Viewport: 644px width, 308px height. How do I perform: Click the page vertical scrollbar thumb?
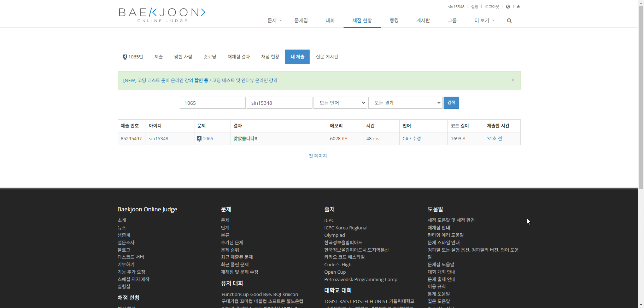pyautogui.click(x=641, y=97)
